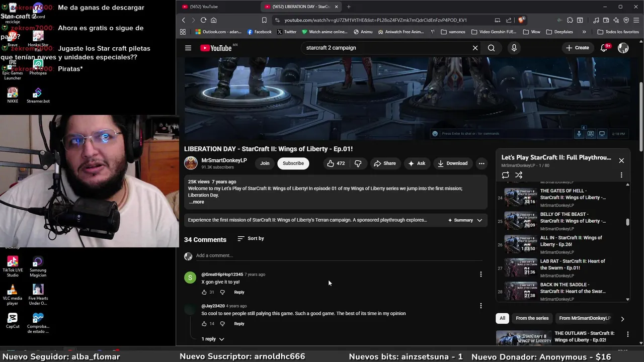Viewport: 644px width, 362px height.
Task: Open the Brave Shields lion icon
Action: (521, 20)
